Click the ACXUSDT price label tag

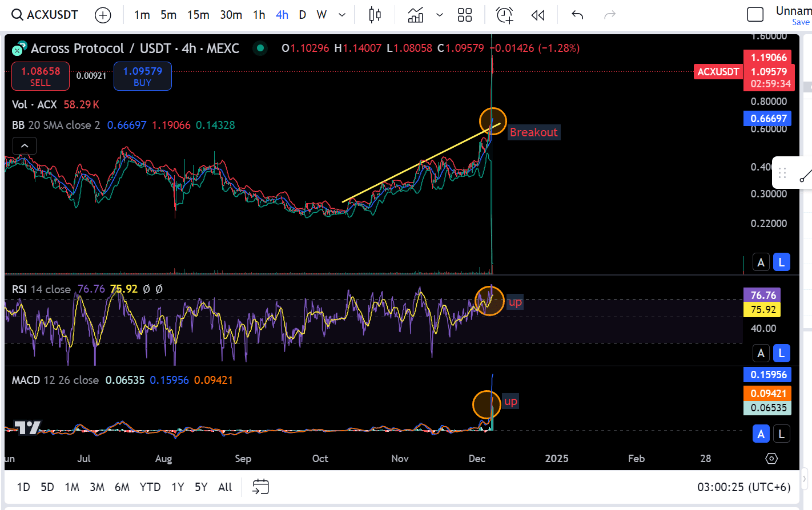[x=718, y=72]
